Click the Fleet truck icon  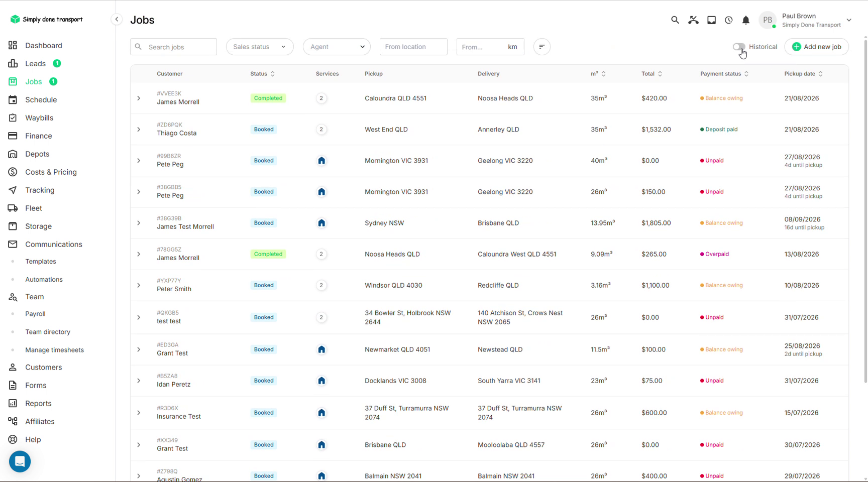click(13, 208)
